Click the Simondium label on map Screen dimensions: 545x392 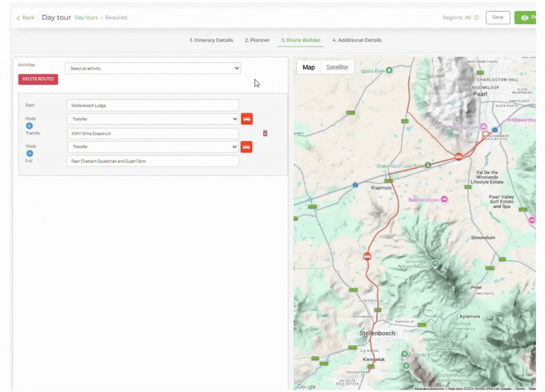[x=483, y=238]
